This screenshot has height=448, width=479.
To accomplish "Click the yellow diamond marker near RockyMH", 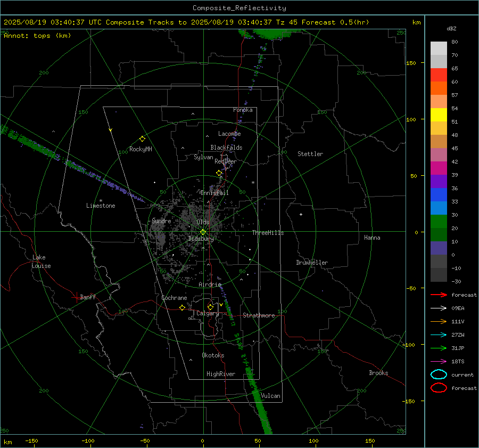I will point(142,139).
